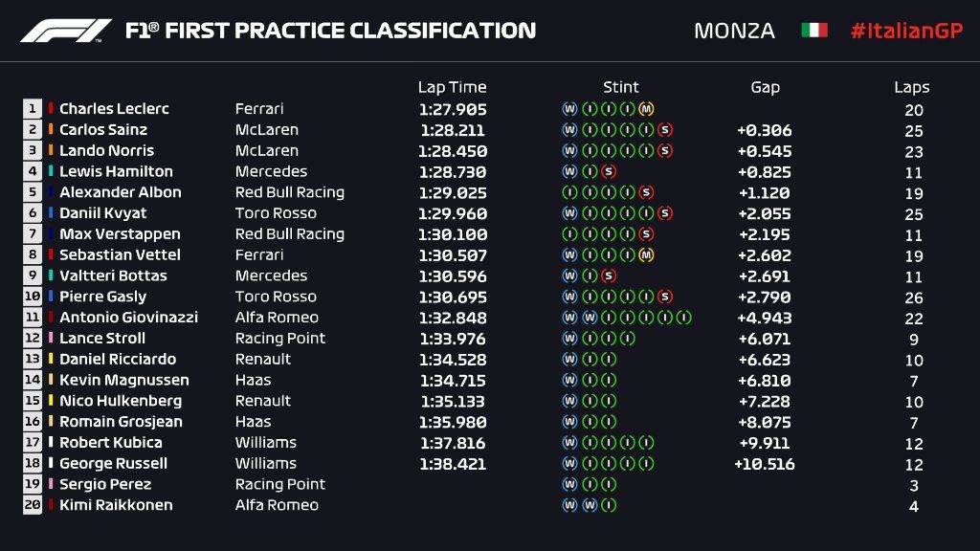980x551 pixels.
Task: Click the soft tyre icon in Gasly's stint
Action: tap(665, 297)
